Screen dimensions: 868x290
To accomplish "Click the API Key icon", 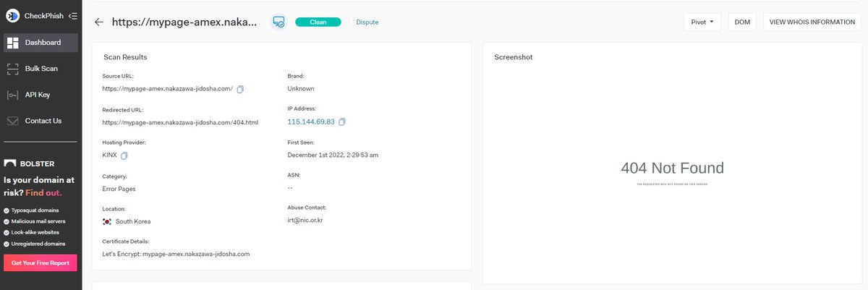I will point(12,95).
